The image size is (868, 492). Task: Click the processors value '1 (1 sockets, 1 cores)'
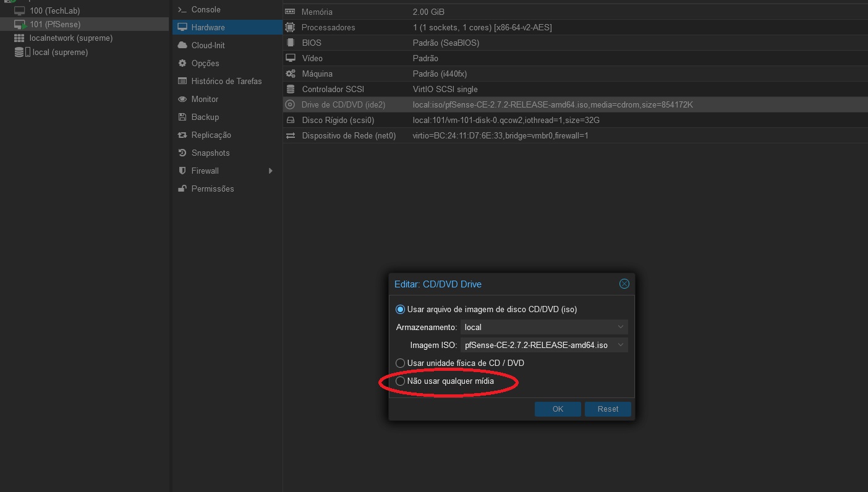pyautogui.click(x=482, y=27)
